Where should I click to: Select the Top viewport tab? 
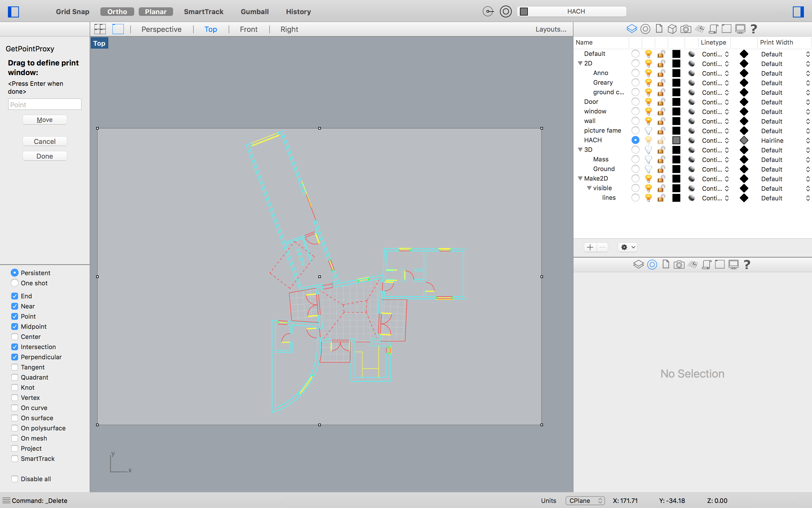click(211, 29)
